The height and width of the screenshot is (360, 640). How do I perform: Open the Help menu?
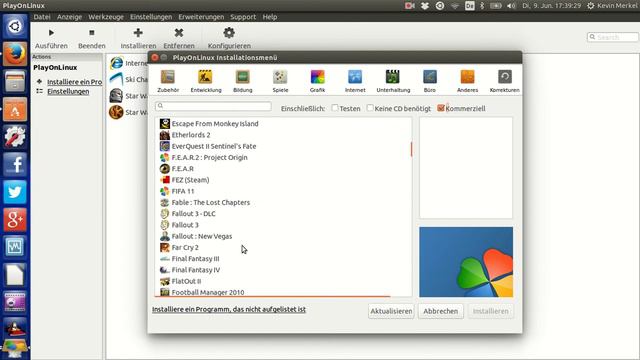tap(269, 17)
